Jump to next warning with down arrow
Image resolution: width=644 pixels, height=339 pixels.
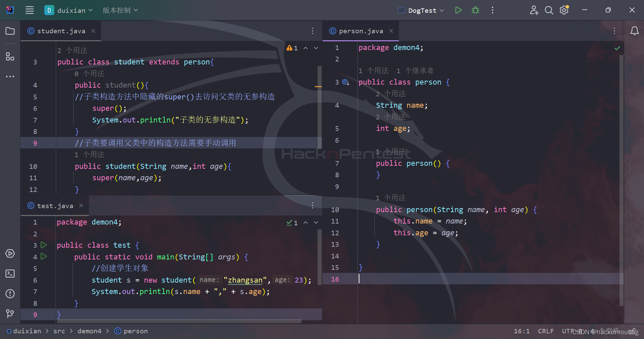(316, 48)
